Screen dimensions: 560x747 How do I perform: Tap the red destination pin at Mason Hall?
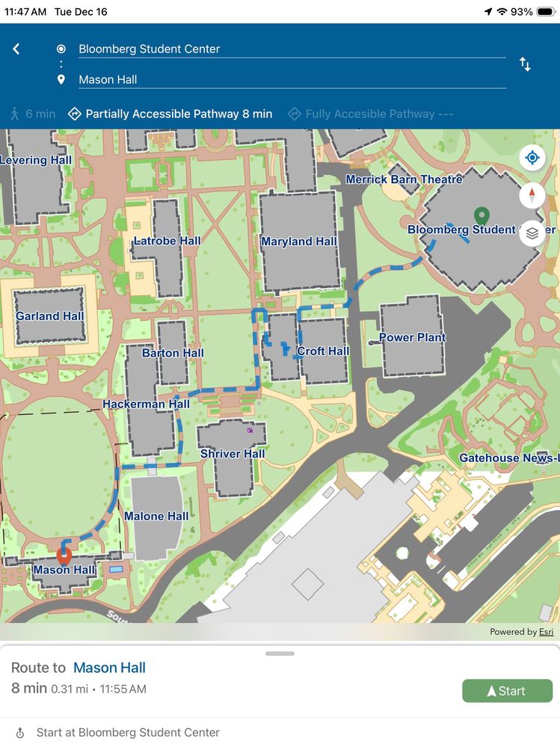pos(64,556)
